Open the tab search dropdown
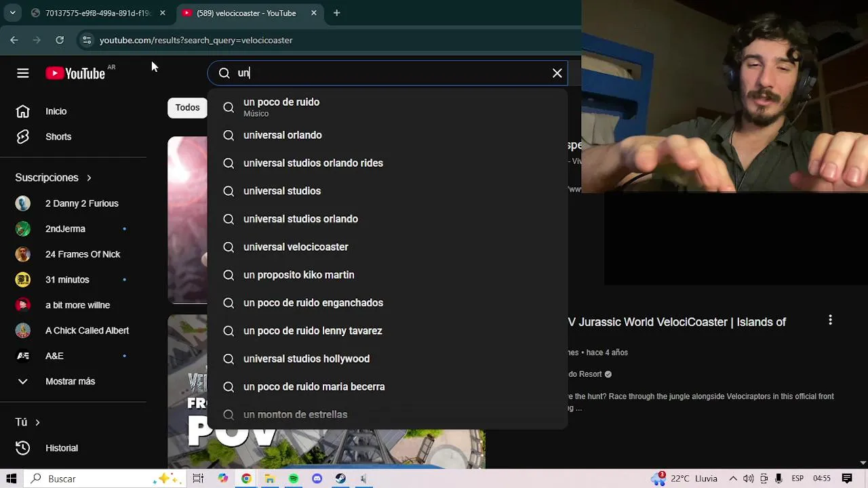The image size is (868, 488). (12, 13)
